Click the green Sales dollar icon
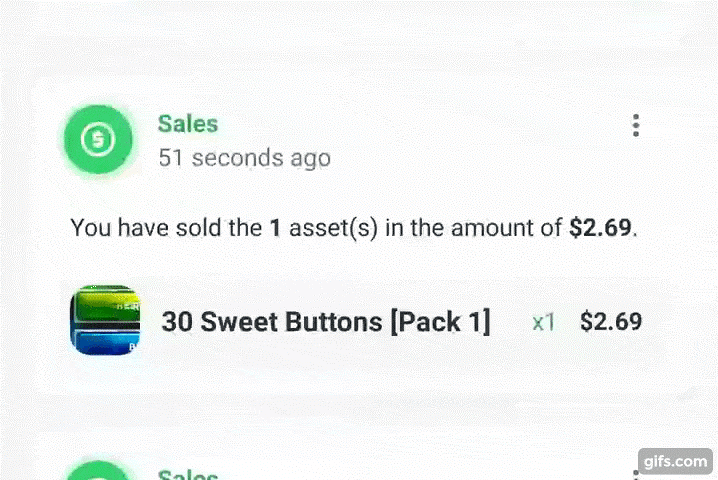 (x=98, y=139)
